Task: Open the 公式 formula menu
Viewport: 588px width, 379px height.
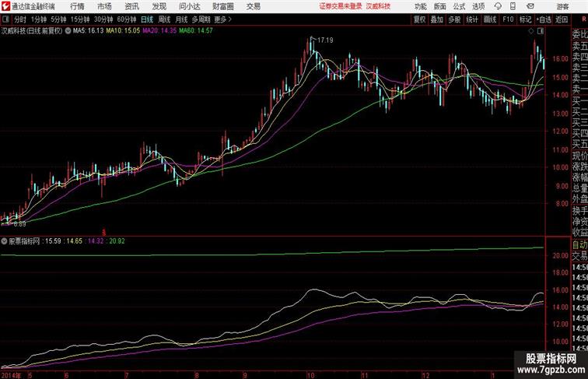Action: 459,6
